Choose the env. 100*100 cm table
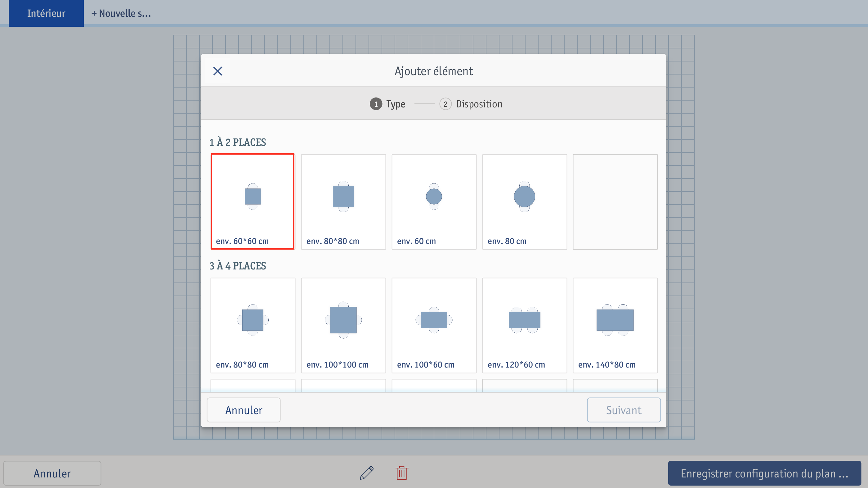This screenshot has height=488, width=868. (x=343, y=325)
